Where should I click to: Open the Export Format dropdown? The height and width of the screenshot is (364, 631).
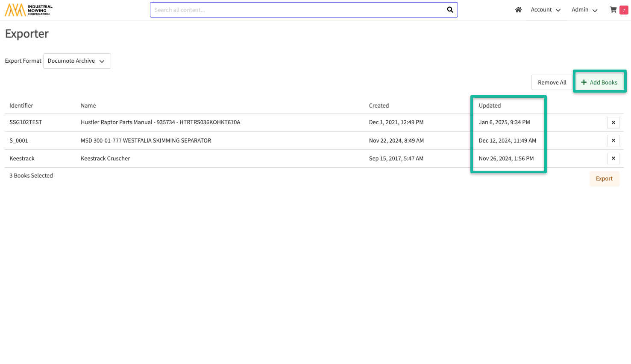pos(77,61)
